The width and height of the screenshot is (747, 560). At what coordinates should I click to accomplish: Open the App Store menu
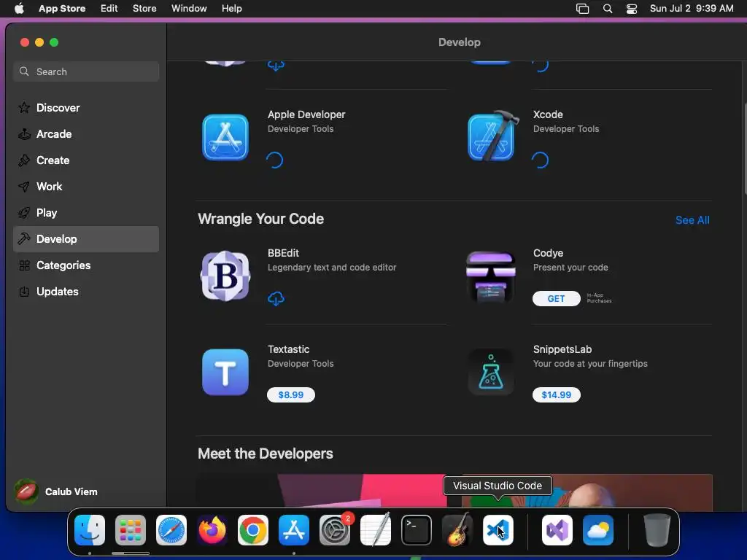pyautogui.click(x=62, y=8)
